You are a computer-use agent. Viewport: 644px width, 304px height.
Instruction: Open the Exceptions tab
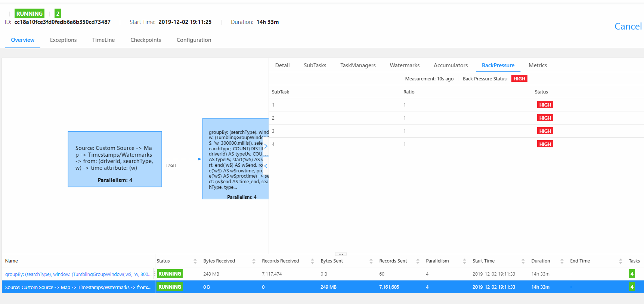tap(63, 40)
